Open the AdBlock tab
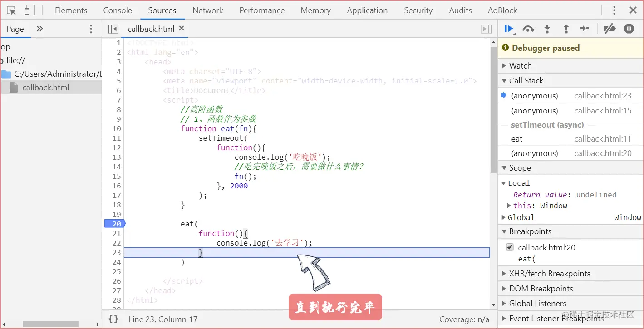 (502, 10)
